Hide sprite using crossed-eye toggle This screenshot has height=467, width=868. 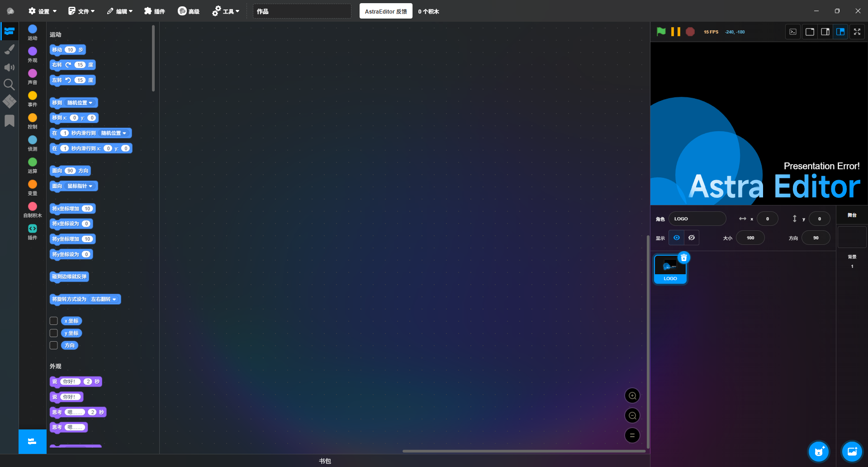coord(692,238)
